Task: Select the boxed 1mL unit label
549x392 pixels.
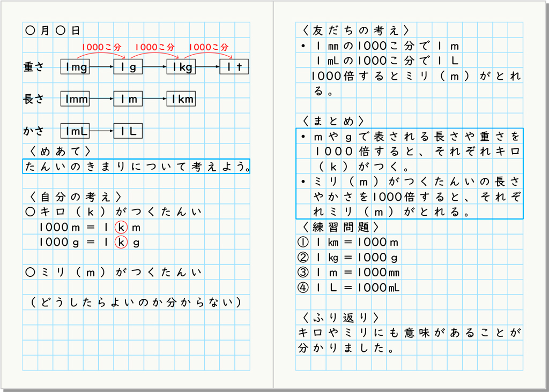Action: (x=75, y=131)
